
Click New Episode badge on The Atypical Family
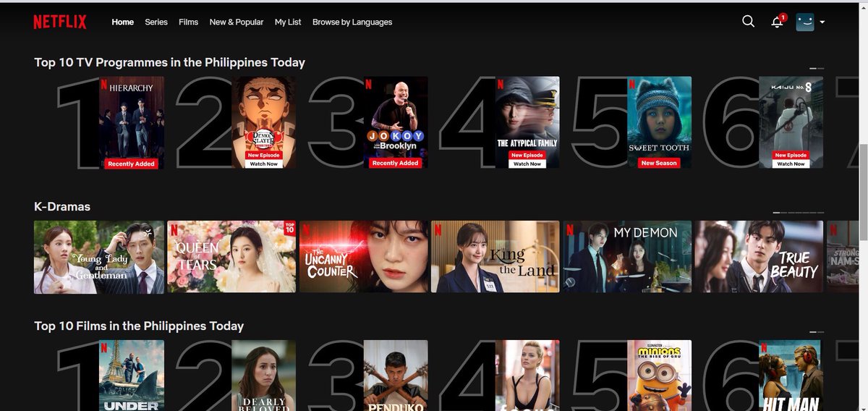[527, 156]
